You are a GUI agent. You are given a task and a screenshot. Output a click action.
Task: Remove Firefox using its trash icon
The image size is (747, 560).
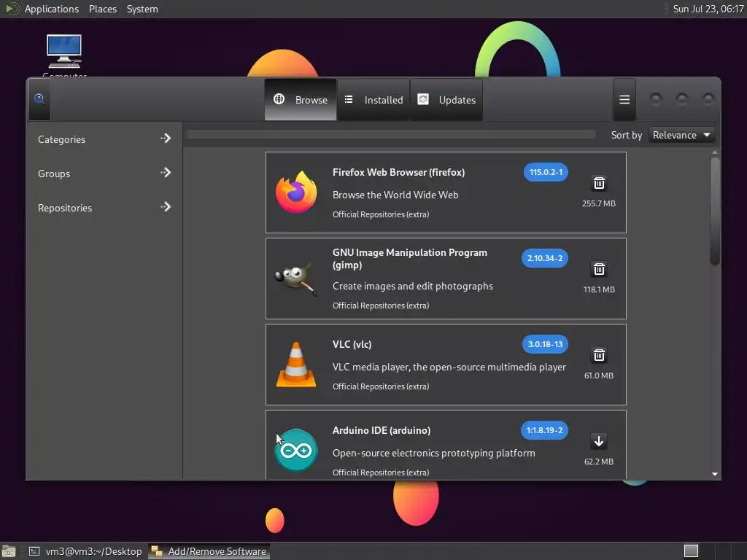coord(599,183)
